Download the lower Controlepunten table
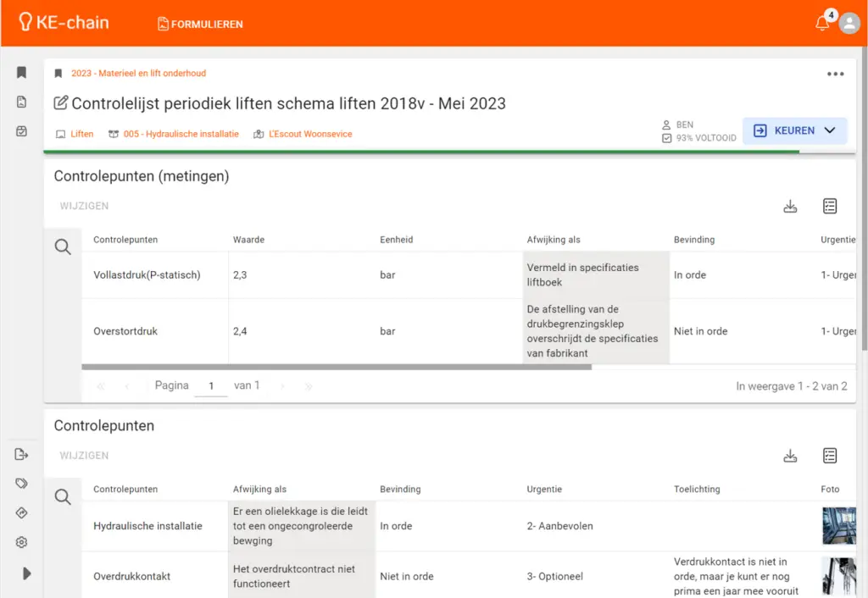 [x=790, y=456]
